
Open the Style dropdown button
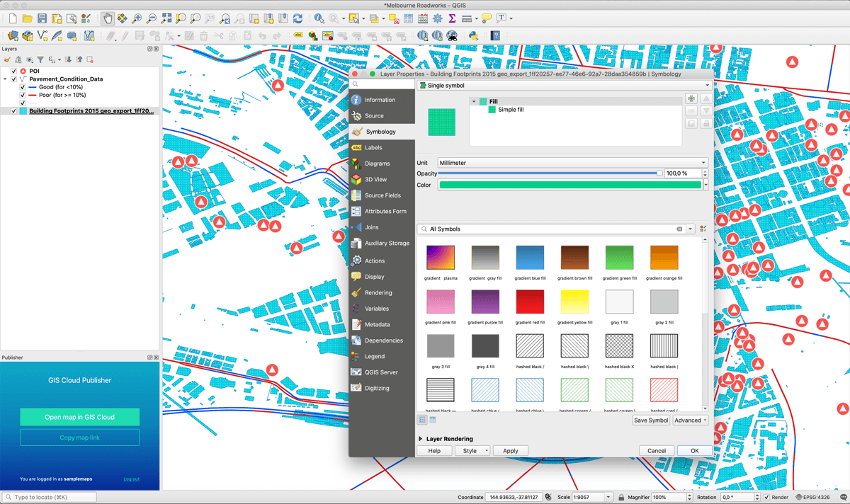point(472,451)
